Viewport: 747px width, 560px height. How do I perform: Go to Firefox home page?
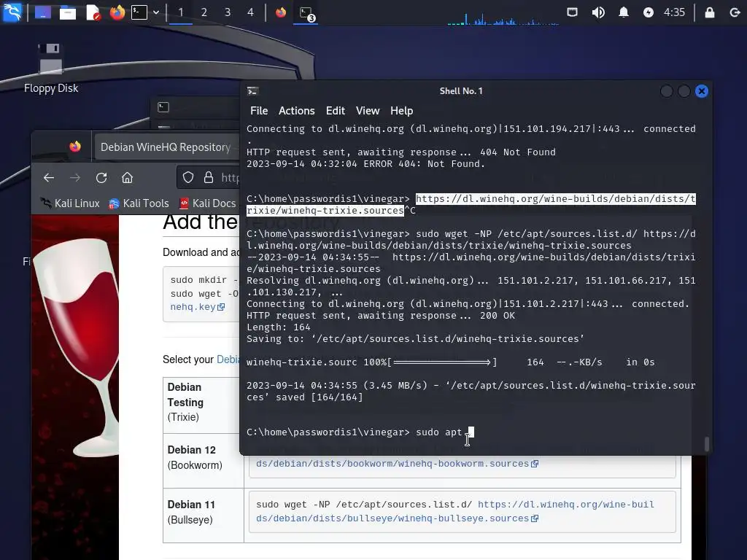coord(127,178)
